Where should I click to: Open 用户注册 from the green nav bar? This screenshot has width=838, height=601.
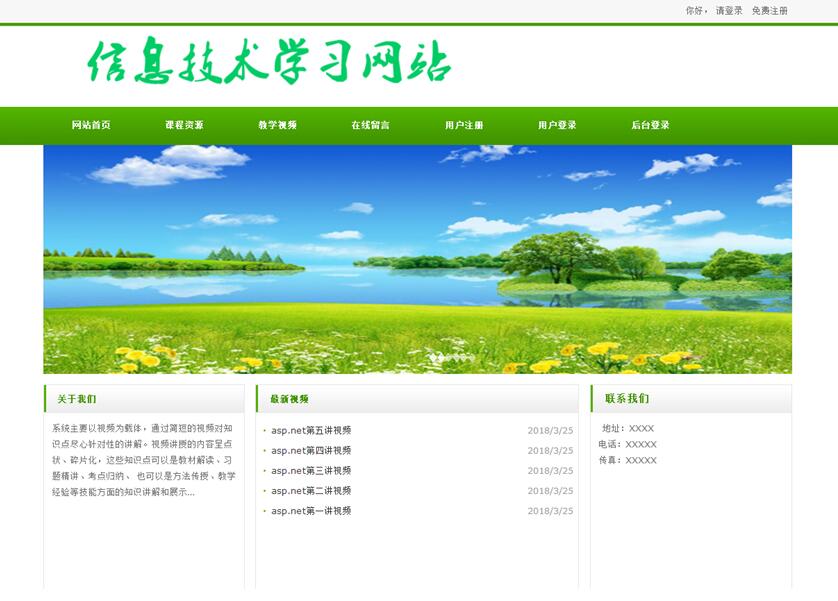coord(464,125)
